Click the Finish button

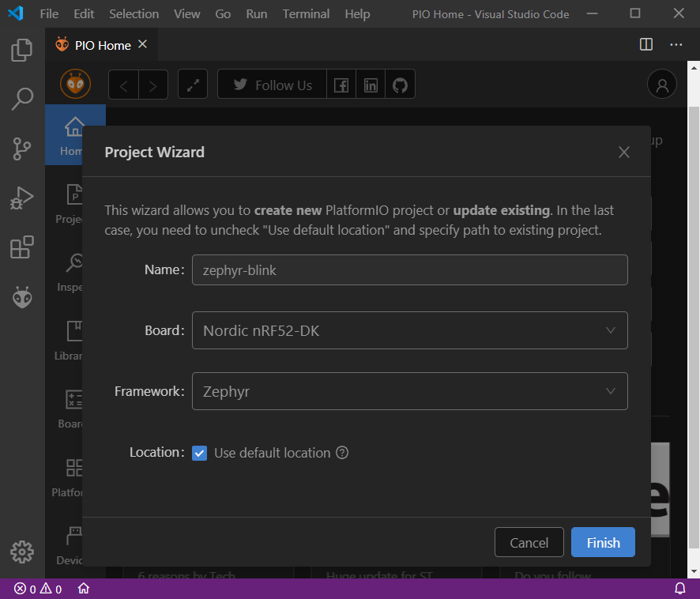click(x=603, y=543)
